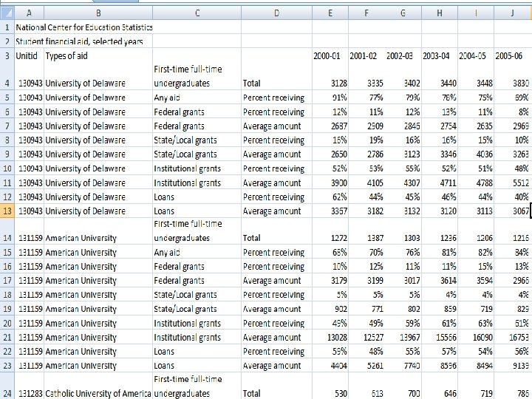This screenshot has height=399, width=532.
Task: Select row 3 header
Action: pos(7,55)
